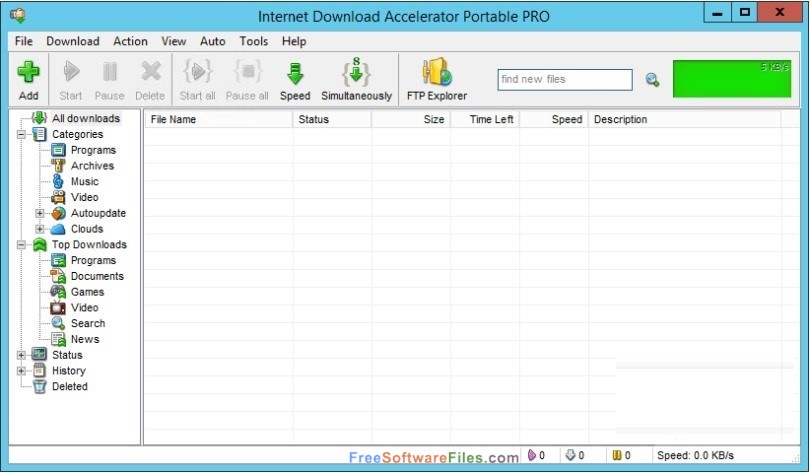Open the Tools menu
This screenshot has width=810, height=473.
[x=254, y=41]
